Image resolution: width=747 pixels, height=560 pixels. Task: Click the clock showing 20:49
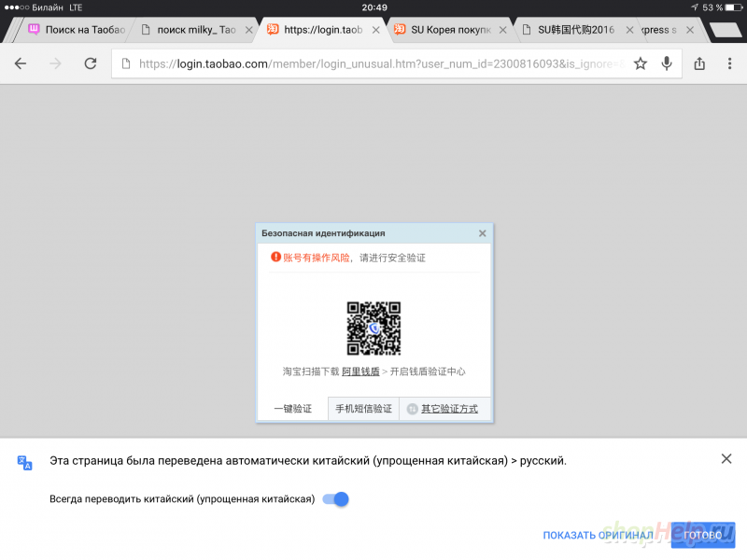(x=374, y=7)
